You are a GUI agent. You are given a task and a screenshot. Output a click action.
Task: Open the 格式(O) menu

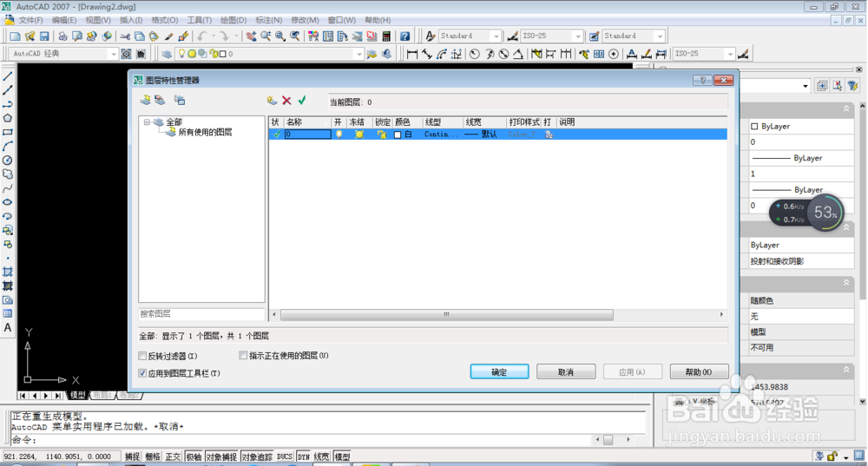[x=165, y=20]
